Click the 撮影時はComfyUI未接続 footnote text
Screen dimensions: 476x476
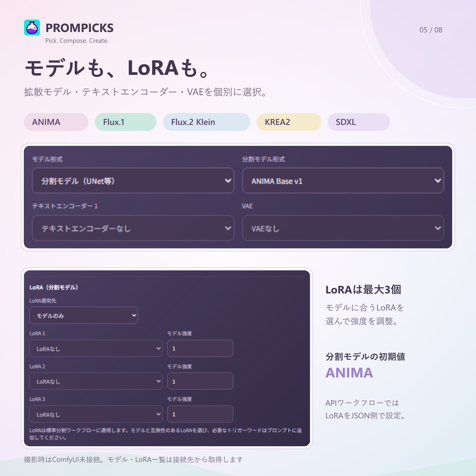(134, 460)
